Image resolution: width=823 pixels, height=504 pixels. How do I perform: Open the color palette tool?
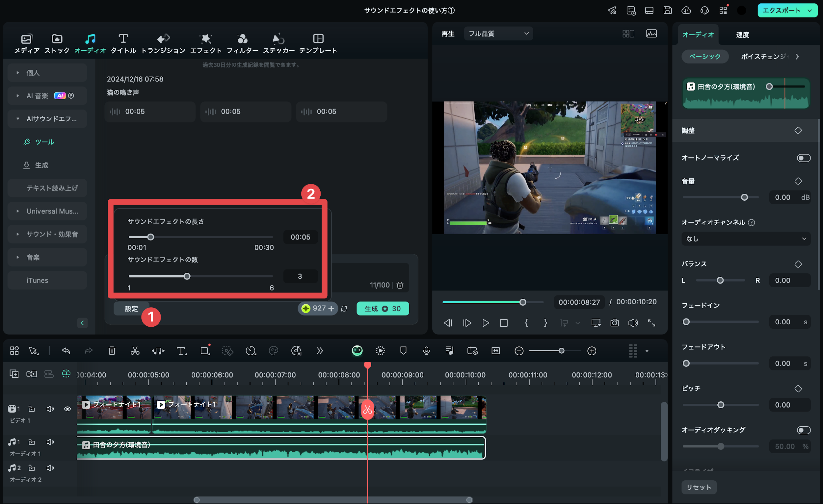[x=273, y=351]
